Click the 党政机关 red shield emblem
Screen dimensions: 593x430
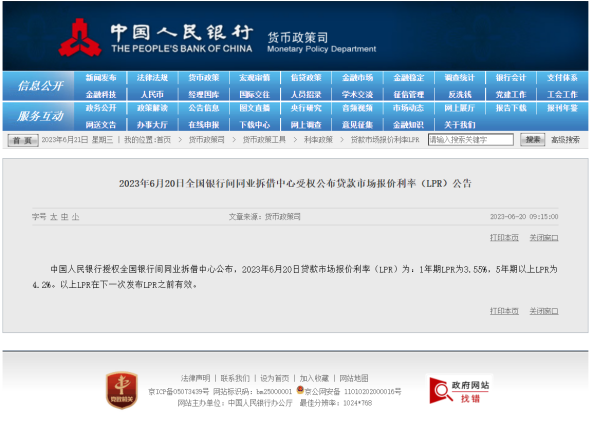pos(122,390)
